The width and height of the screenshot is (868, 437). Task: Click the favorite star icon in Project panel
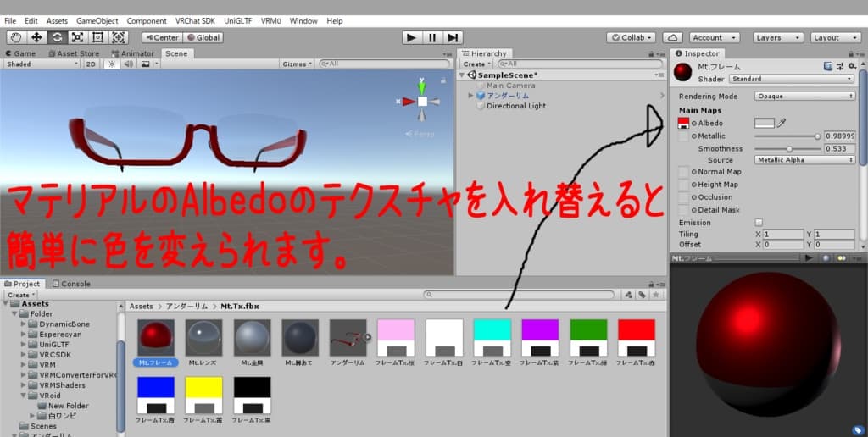[x=656, y=295]
